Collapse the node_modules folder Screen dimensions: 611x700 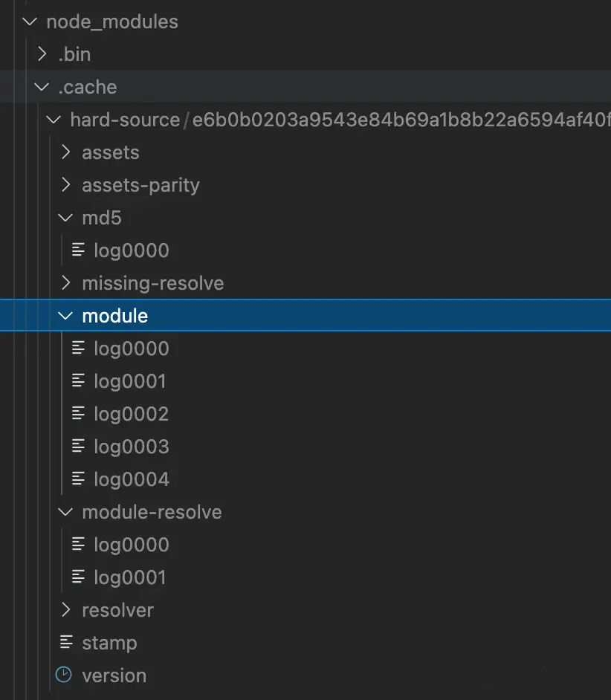point(29,22)
